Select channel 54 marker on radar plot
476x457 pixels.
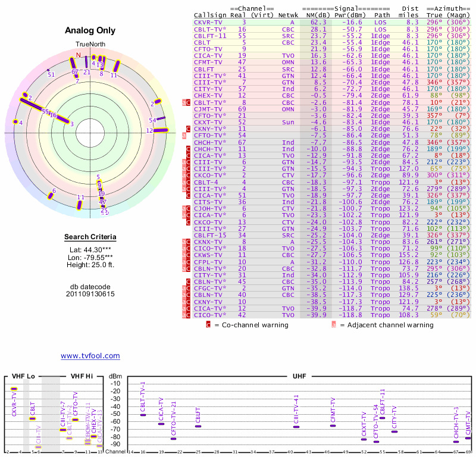[153, 120]
